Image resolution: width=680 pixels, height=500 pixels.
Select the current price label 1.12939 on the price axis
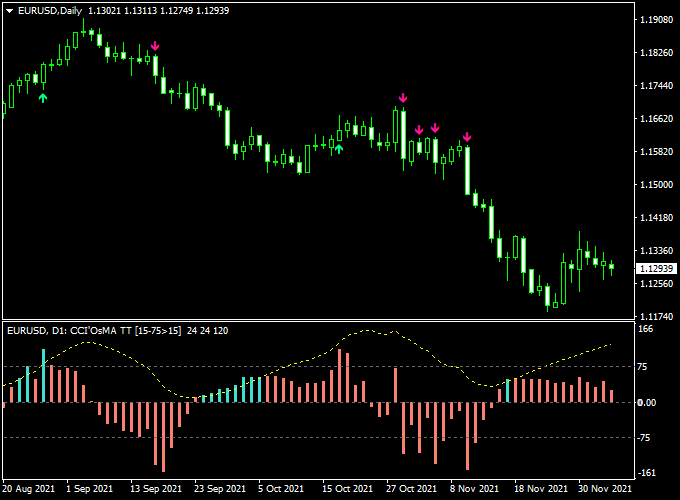[x=656, y=268]
